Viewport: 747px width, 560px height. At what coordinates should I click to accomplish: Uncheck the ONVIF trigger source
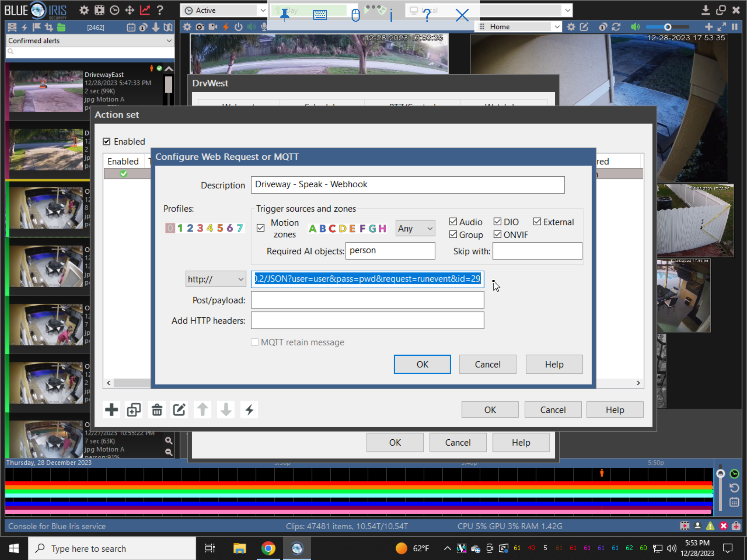tap(497, 234)
